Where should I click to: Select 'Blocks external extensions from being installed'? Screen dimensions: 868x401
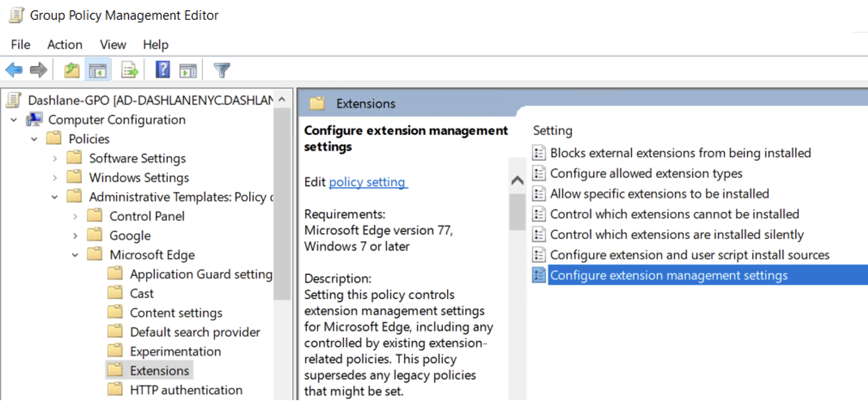coord(680,153)
